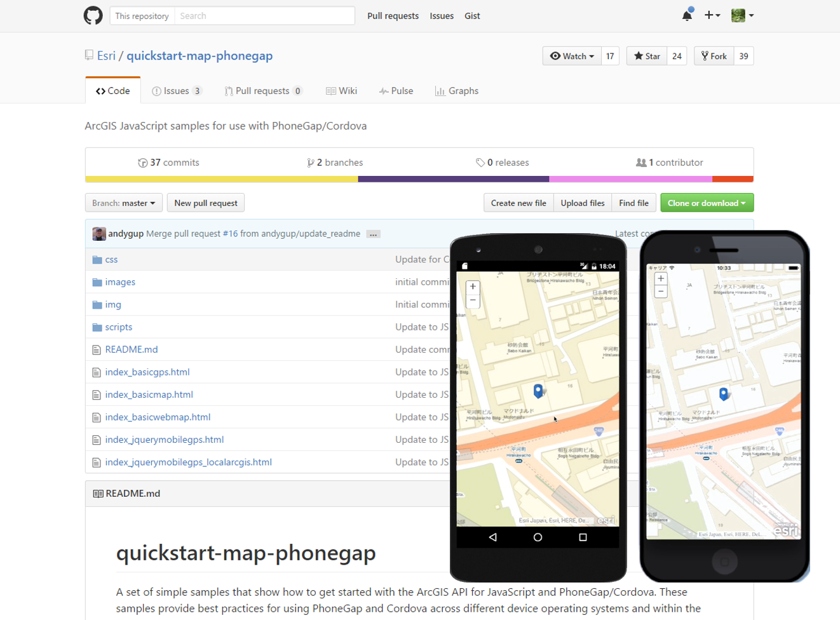
Task: Switch to the Code tab
Action: 113,91
